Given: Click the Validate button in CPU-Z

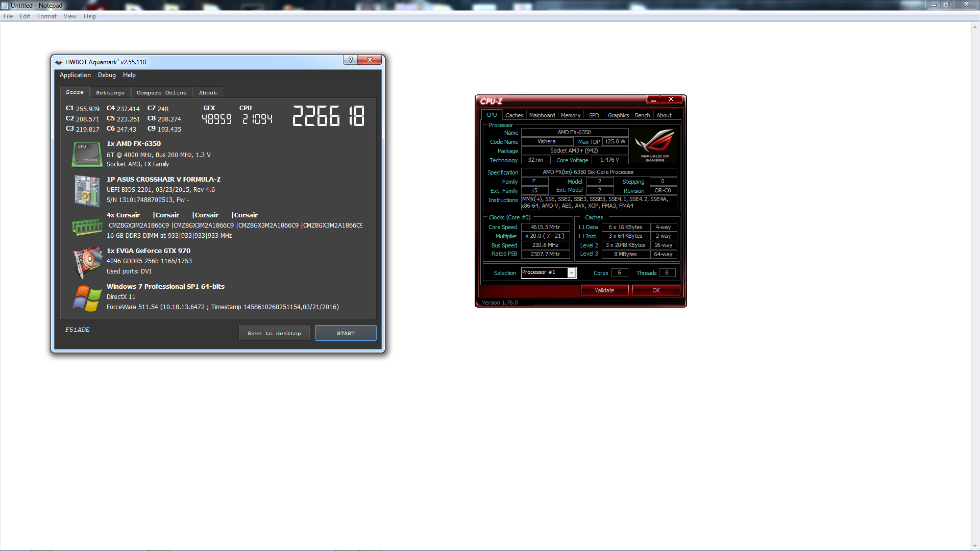Looking at the screenshot, I should [x=604, y=290].
